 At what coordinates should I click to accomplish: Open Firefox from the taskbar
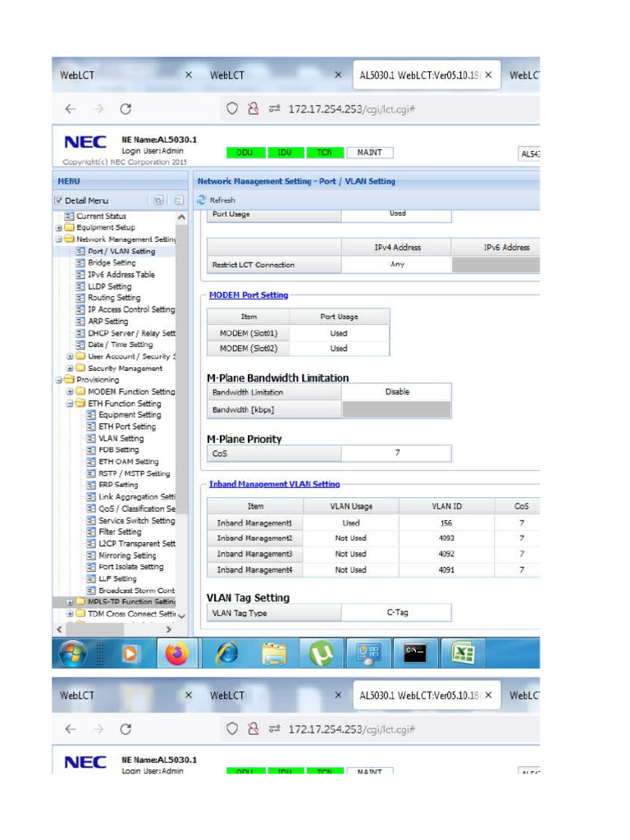point(177,654)
